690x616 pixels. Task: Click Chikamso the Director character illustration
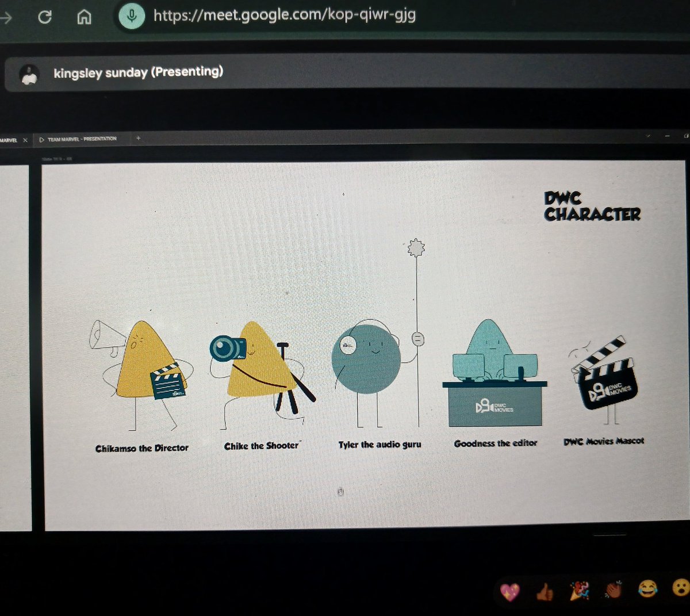[x=141, y=374]
